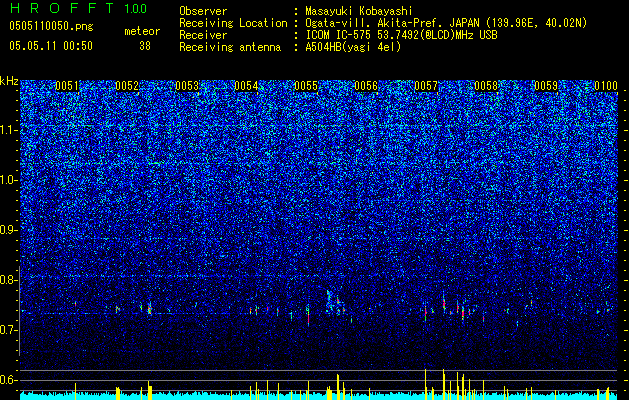Click the date stamp 05.05.11 00:50
Viewport: 629px width, 400px height.
tap(51, 46)
